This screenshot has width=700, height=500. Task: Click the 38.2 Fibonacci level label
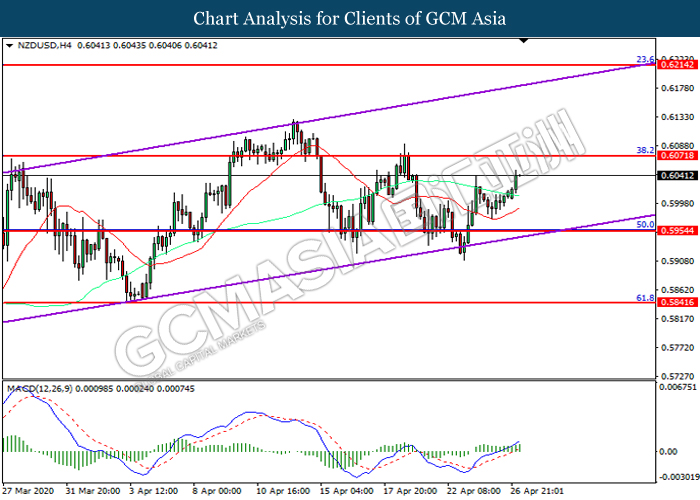(645, 150)
